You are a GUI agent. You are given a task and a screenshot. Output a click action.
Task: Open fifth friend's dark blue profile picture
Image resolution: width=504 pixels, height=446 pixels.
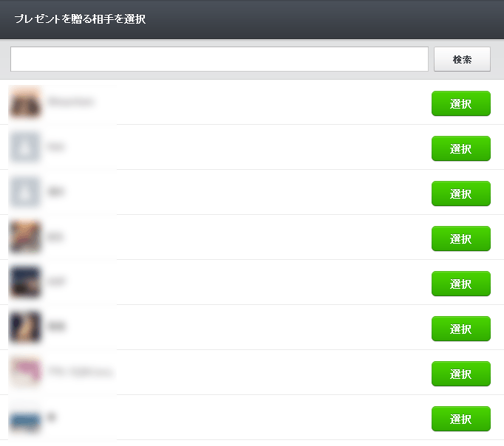pos(25,282)
